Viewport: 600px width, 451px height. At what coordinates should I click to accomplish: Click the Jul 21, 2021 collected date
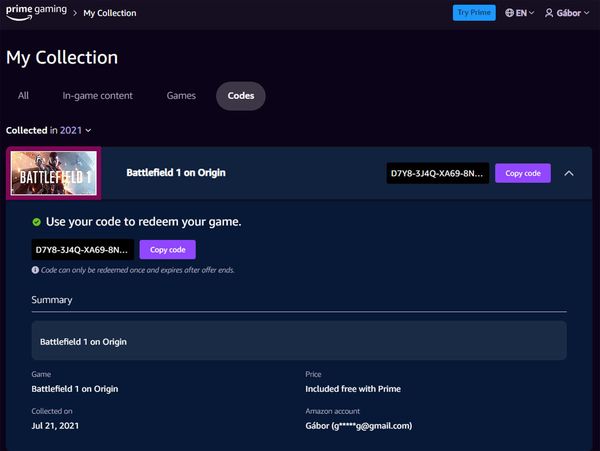tap(55, 426)
